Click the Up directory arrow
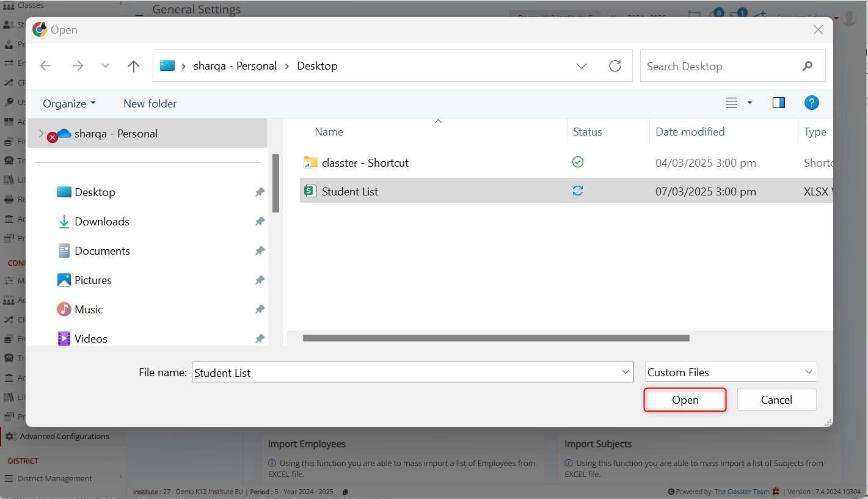The width and height of the screenshot is (868, 499). pos(134,66)
